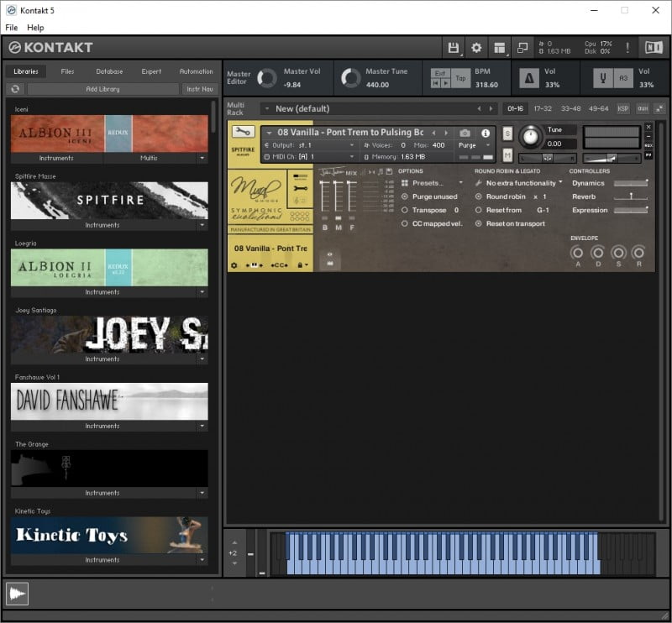This screenshot has width=672, height=623.
Task: Show instrument info icon
Action: tap(486, 133)
